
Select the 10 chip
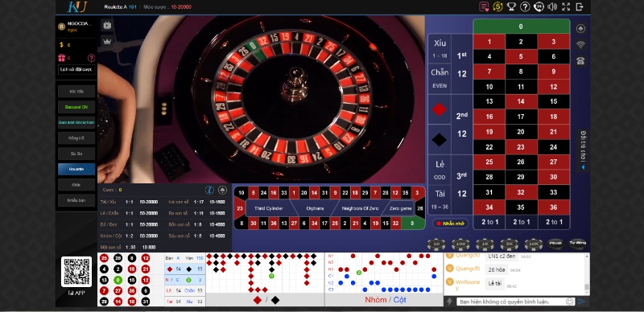pos(436,244)
